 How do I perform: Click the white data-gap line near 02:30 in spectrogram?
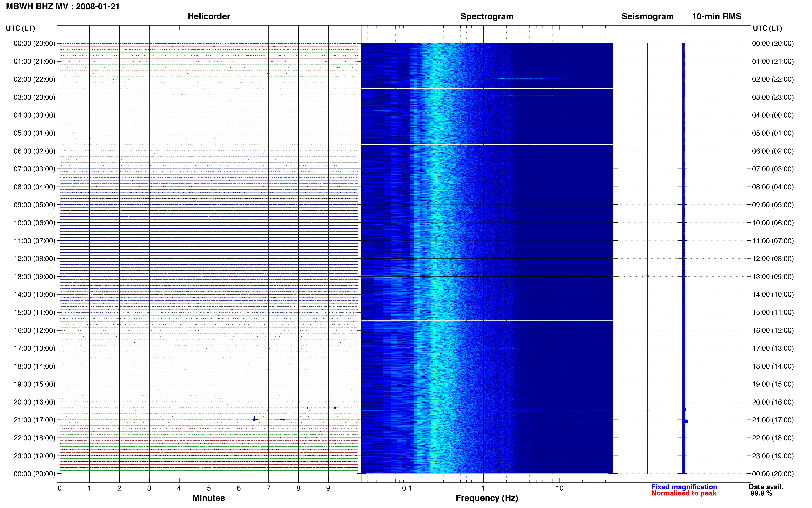pos(487,88)
